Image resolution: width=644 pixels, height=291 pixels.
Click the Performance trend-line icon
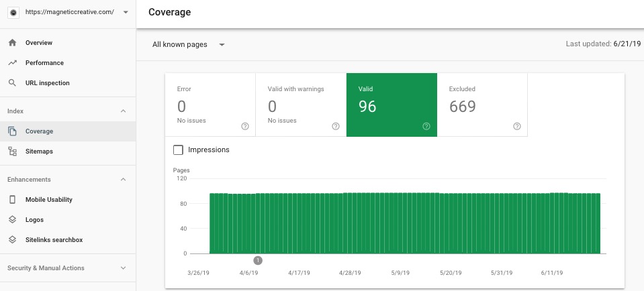(12, 63)
